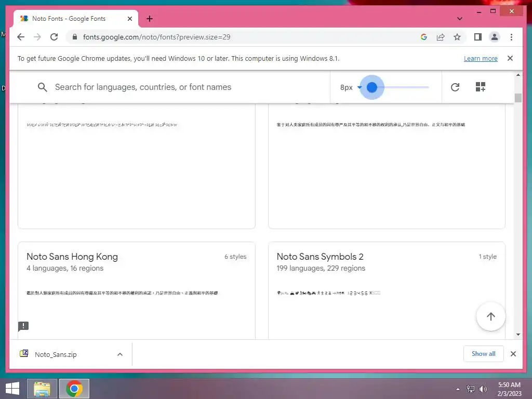This screenshot has width=532, height=399.
Task: Click the page scrollbar up arrow
Action: [518, 75]
